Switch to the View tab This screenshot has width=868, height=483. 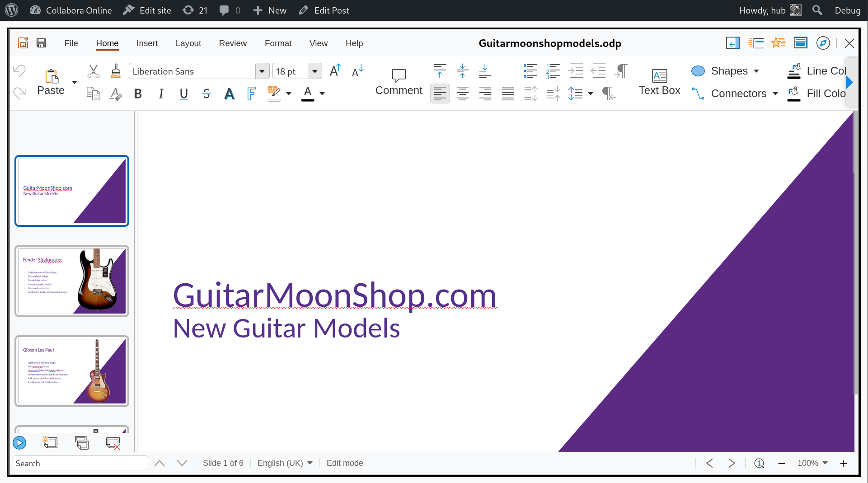coord(319,43)
